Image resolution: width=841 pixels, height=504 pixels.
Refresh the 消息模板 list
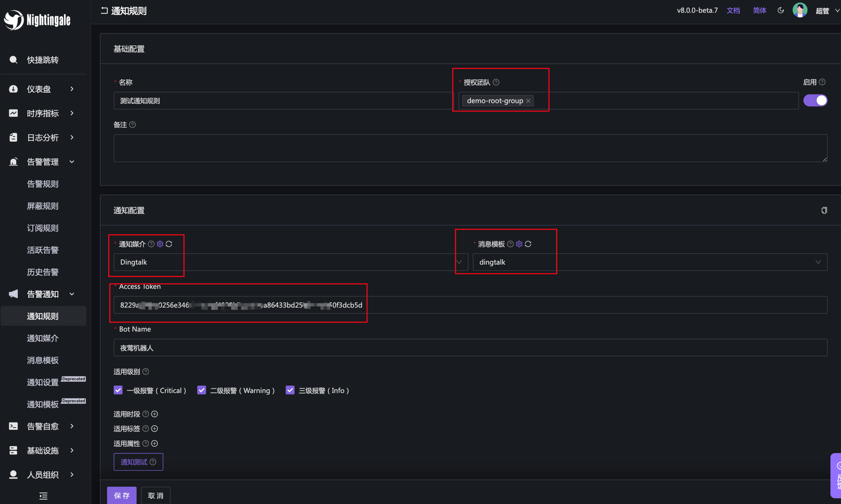click(x=528, y=244)
